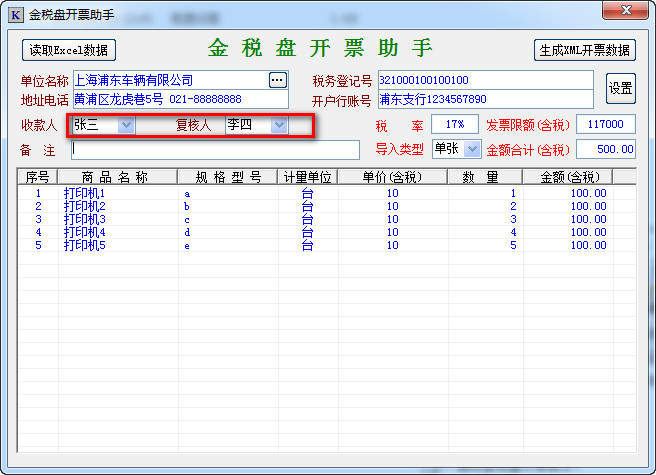Click the 税率 field showing 17%
656x475 pixels.
455,125
